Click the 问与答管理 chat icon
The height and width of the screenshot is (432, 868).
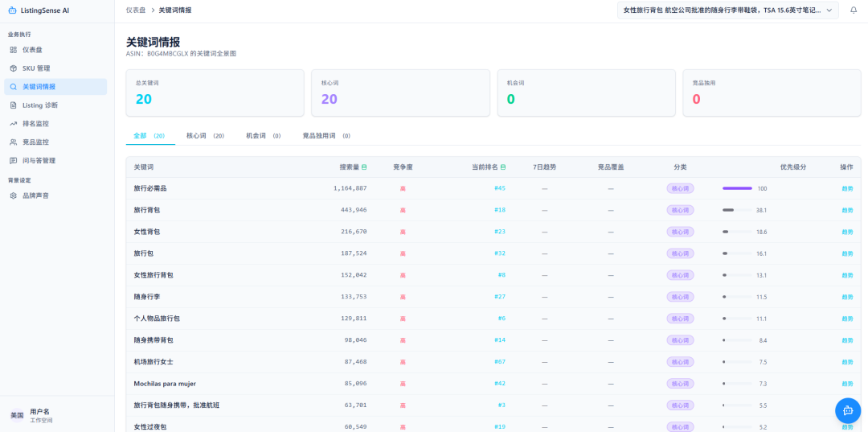point(14,161)
